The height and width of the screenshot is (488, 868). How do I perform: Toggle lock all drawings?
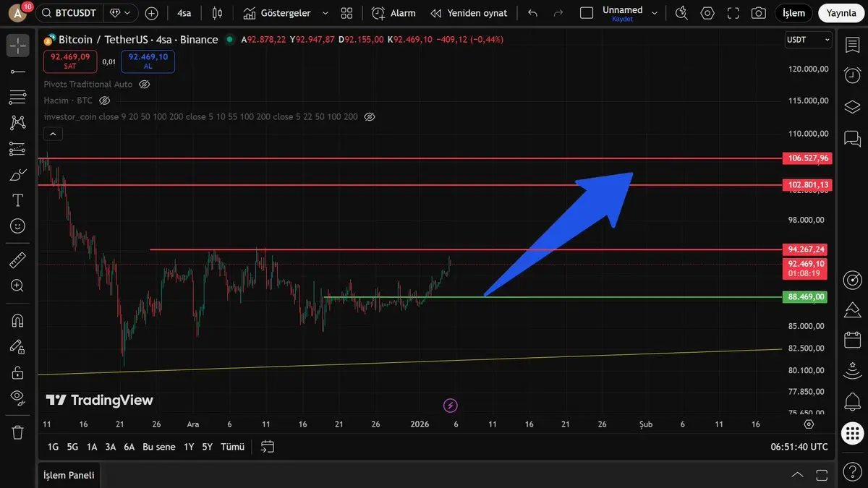point(18,372)
